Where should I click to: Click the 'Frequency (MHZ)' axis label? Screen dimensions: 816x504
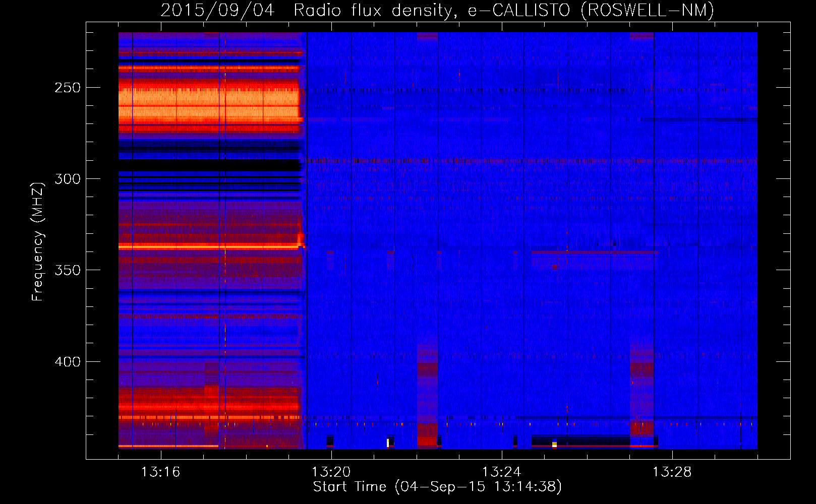tap(37, 241)
